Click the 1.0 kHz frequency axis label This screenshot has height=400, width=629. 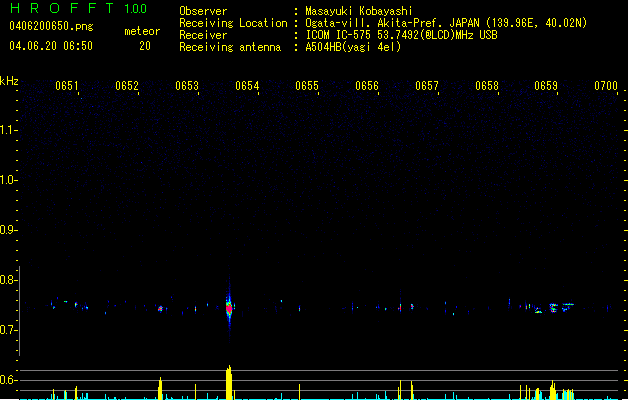point(8,180)
